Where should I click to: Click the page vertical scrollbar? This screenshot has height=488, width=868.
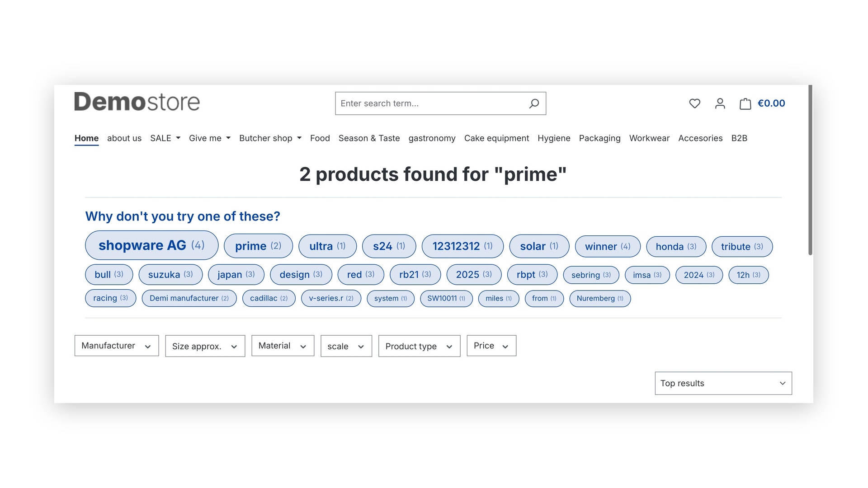pyautogui.click(x=810, y=170)
